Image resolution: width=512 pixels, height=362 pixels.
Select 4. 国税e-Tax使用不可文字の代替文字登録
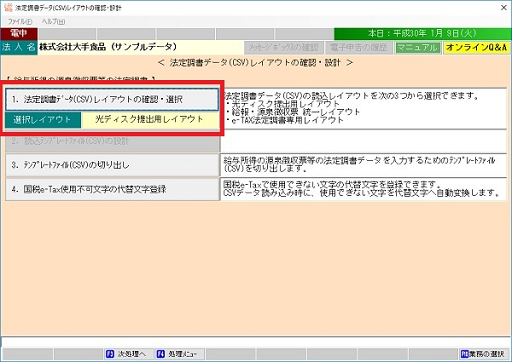pos(112,189)
